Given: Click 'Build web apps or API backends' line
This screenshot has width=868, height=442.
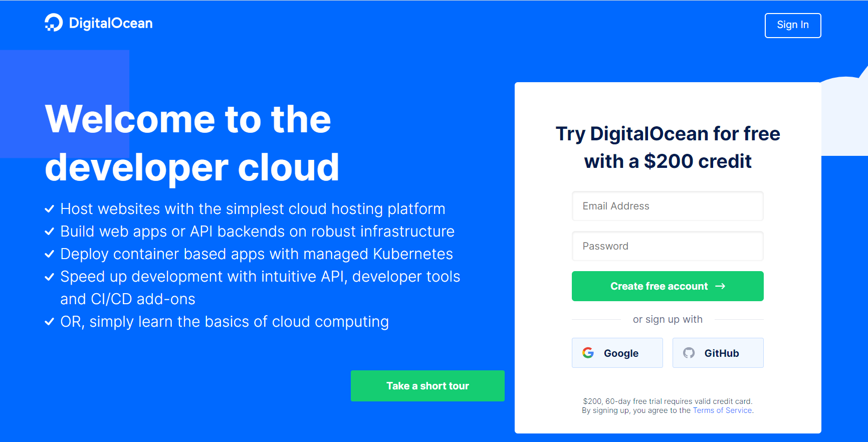Looking at the screenshot, I should coord(258,231).
